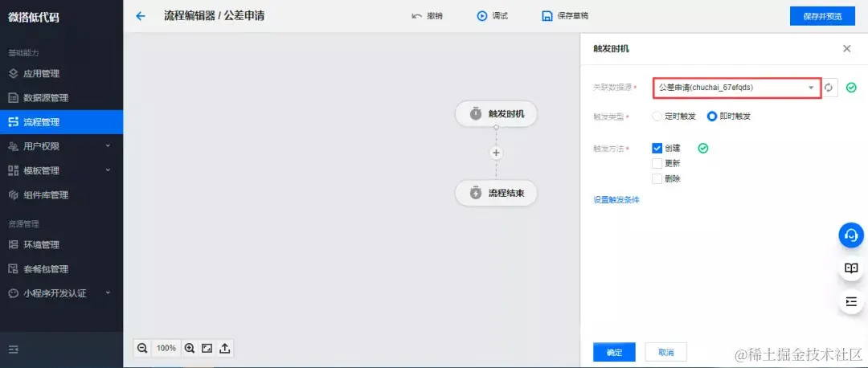Open 套餐包管理 in sidebar

pyautogui.click(x=61, y=269)
